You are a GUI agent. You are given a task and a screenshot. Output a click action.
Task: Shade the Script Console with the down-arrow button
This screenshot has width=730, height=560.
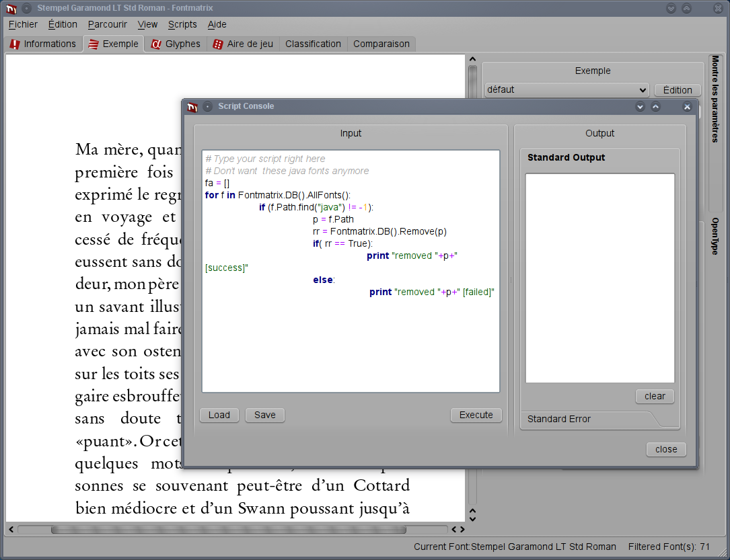click(x=640, y=107)
